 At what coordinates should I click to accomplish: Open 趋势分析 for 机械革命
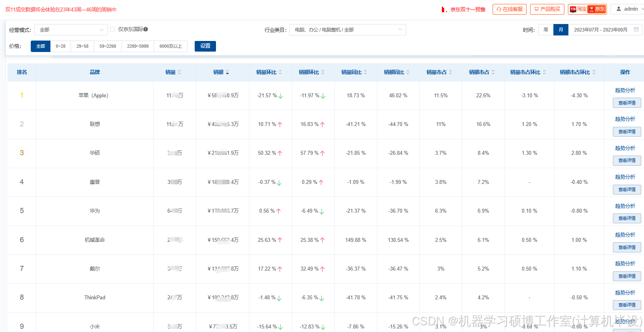625,235
